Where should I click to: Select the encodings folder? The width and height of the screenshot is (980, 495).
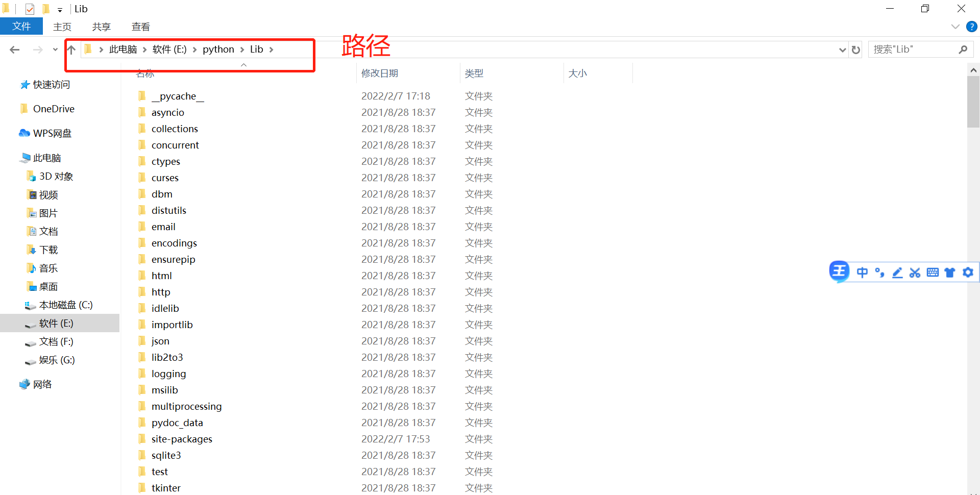(174, 243)
